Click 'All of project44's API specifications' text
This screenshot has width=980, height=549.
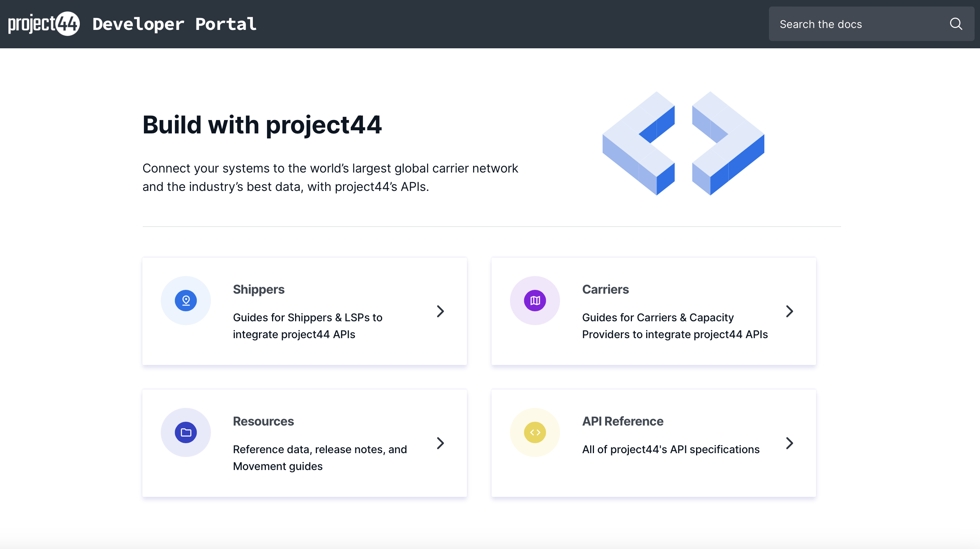point(671,449)
